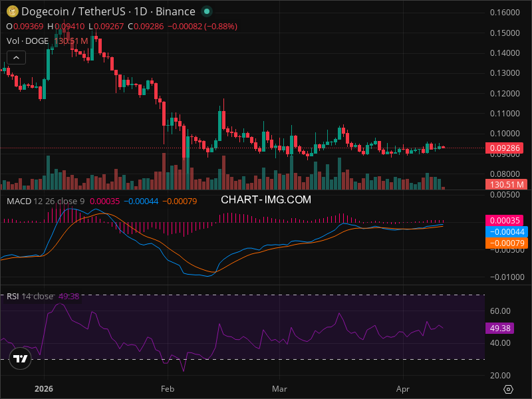This screenshot has height=399, width=532.
Task: Collapse the indicator legend with the chevron button
Action: pos(16,58)
